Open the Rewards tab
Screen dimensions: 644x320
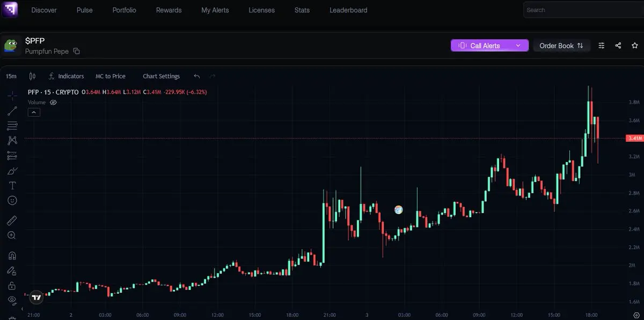(169, 10)
